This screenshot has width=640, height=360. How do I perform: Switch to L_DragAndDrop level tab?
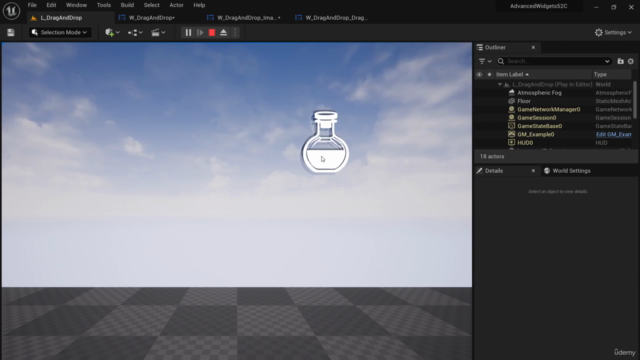click(x=61, y=18)
